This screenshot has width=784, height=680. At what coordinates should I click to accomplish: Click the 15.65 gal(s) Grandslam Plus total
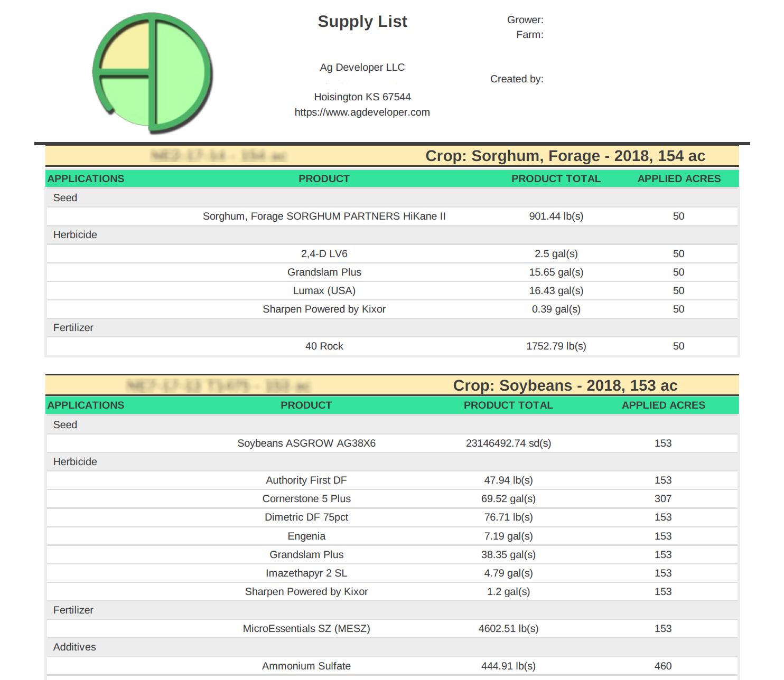[556, 272]
